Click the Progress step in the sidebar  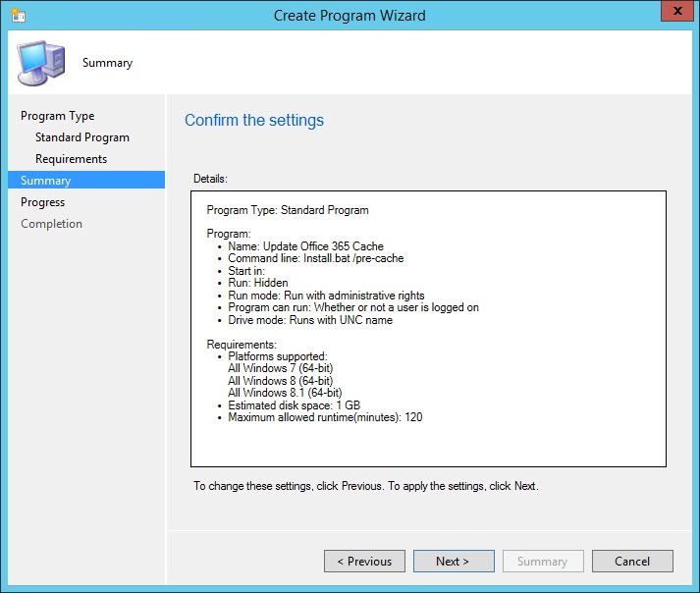tap(43, 202)
